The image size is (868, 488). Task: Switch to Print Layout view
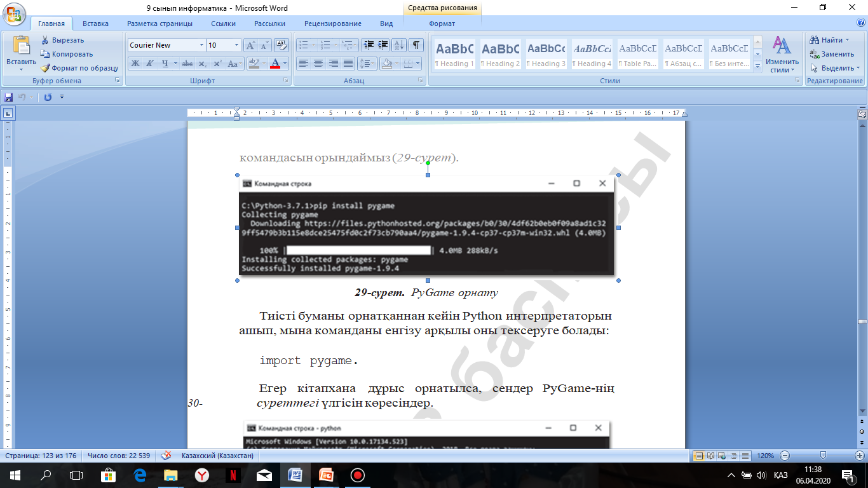[700, 456]
